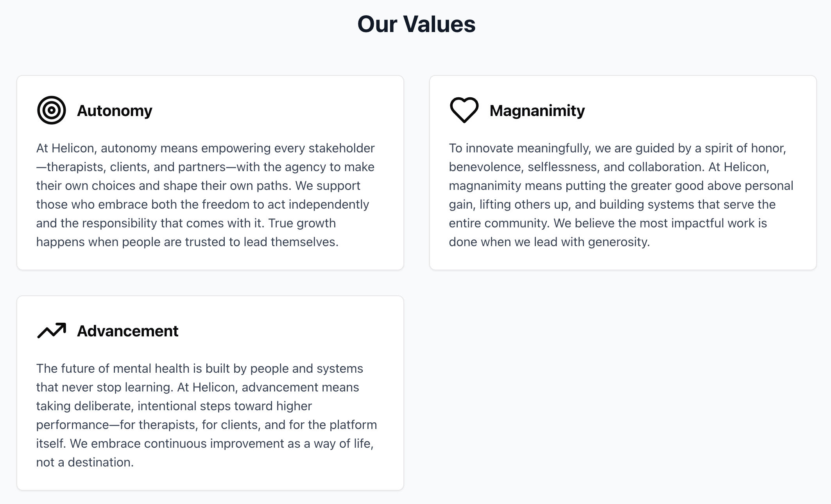This screenshot has width=831, height=504.
Task: Click the "Our Values" page heading
Action: click(x=416, y=24)
